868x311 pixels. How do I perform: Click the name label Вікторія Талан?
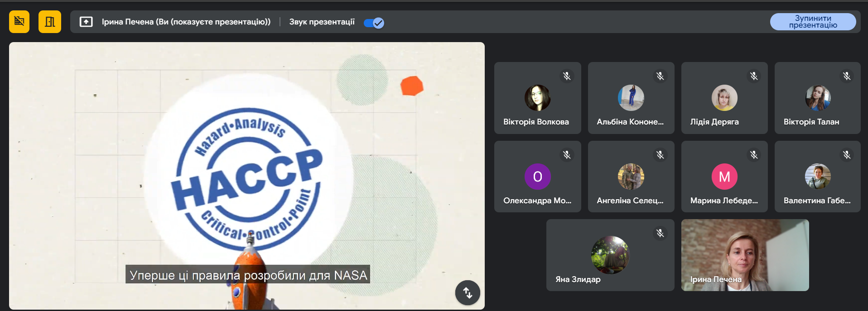811,122
